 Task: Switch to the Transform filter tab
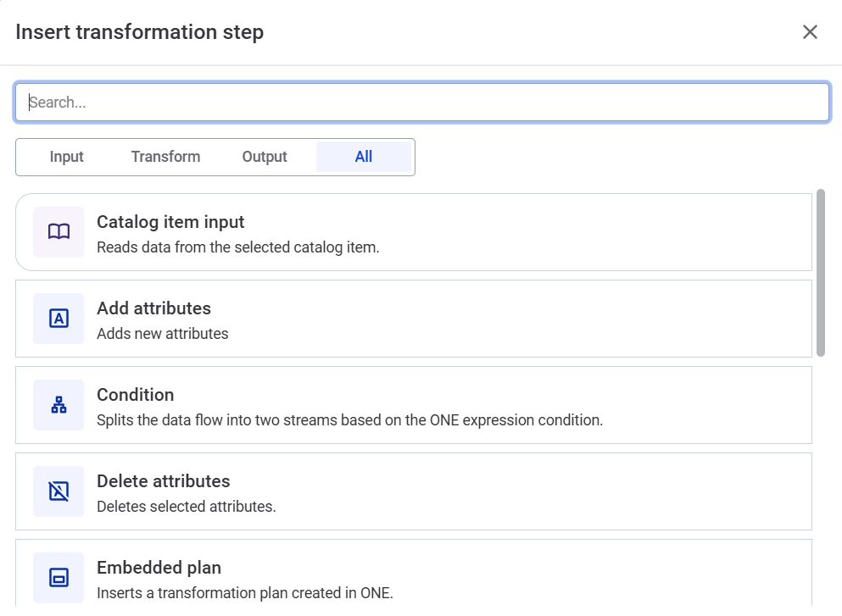[166, 157]
